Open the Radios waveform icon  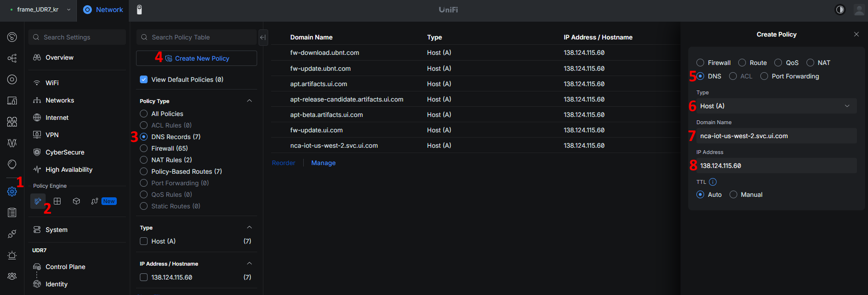coord(12,143)
